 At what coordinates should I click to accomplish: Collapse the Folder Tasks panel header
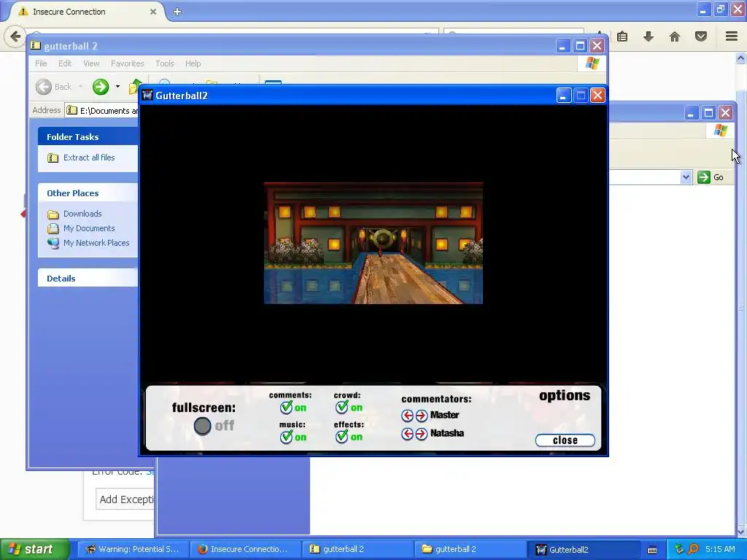pyautogui.click(x=88, y=136)
